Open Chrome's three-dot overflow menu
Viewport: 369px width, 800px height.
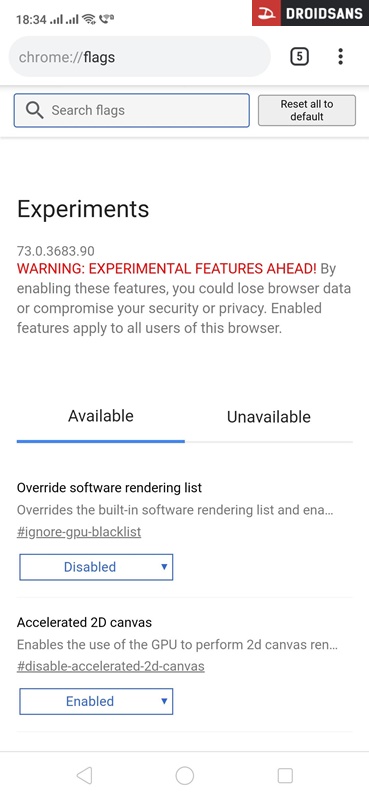point(340,57)
